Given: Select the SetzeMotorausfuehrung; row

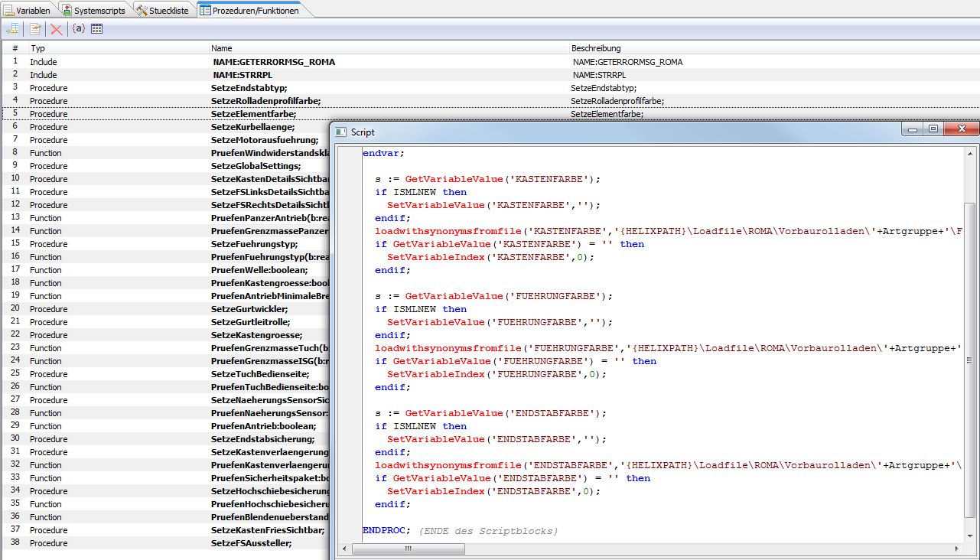Looking at the screenshot, I should coord(265,140).
